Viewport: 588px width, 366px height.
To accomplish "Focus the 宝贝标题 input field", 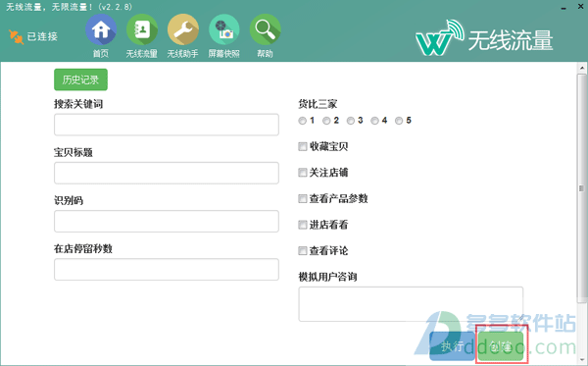I will (x=167, y=173).
